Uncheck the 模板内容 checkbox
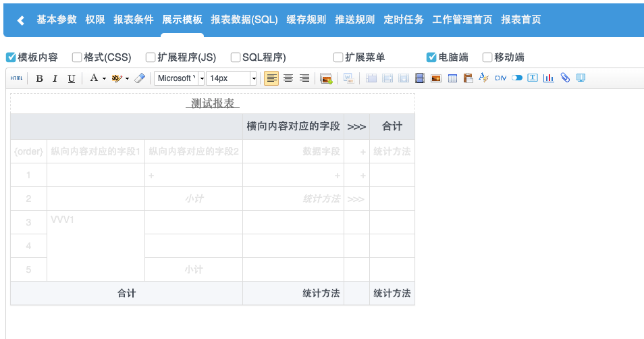 (x=11, y=57)
